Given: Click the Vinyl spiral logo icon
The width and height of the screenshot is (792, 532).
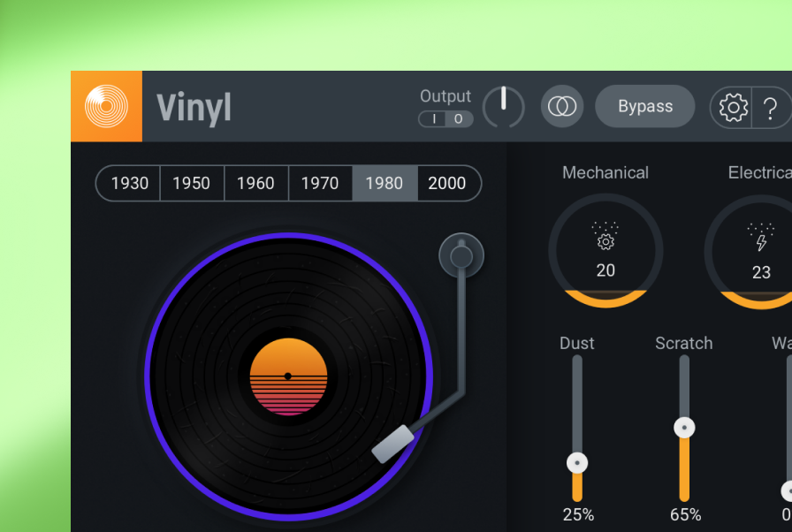Looking at the screenshot, I should [106, 106].
